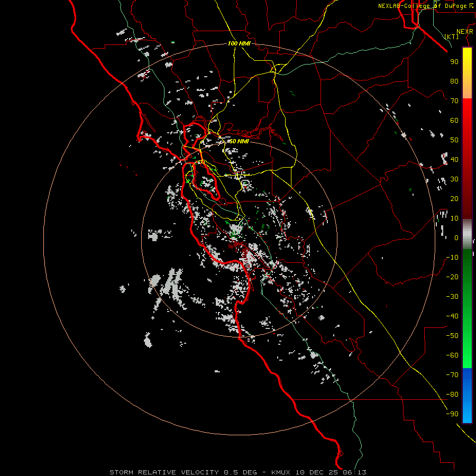476x476 pixels.
Task: Click the red segment of the color bar
Action: click(x=467, y=159)
